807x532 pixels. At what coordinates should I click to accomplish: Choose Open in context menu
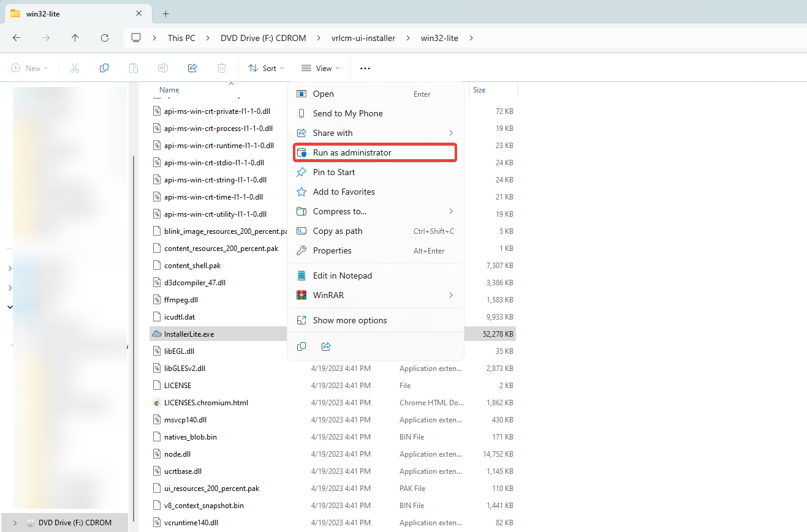(376, 94)
